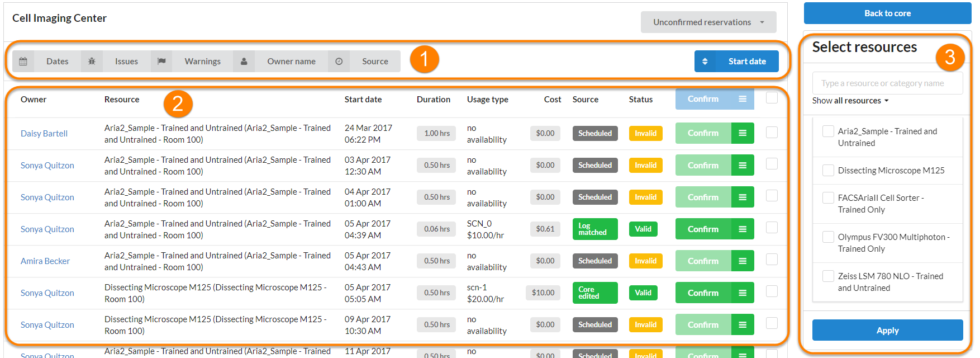980x358 pixels.
Task: Open the Warnings filter tab
Action: pyautogui.click(x=202, y=62)
